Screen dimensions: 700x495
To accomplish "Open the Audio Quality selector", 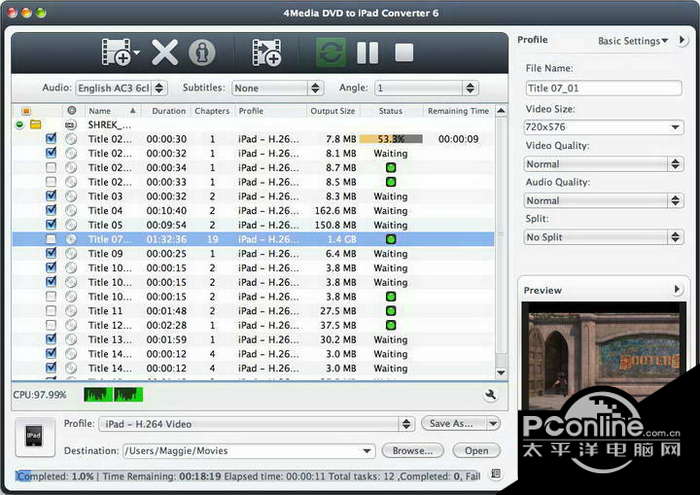I will 604,200.
